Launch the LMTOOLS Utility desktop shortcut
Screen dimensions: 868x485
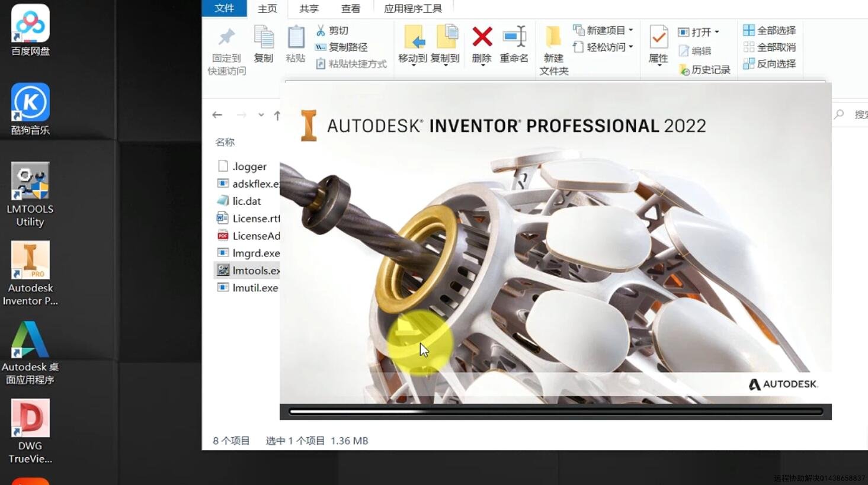30,195
